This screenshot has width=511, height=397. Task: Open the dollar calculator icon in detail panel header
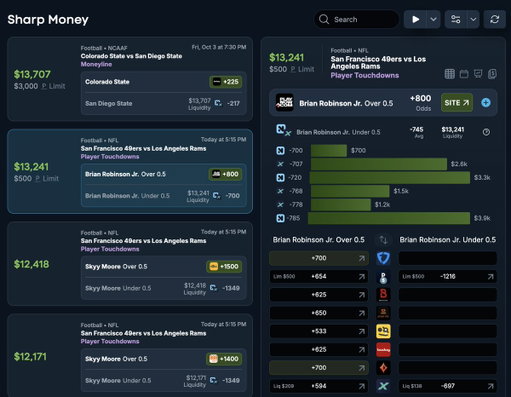(x=492, y=74)
